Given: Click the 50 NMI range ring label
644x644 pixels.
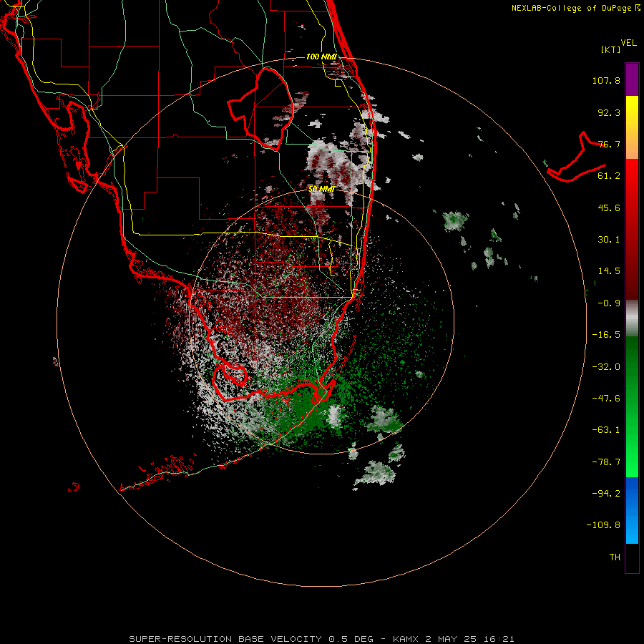Looking at the screenshot, I should point(321,189).
